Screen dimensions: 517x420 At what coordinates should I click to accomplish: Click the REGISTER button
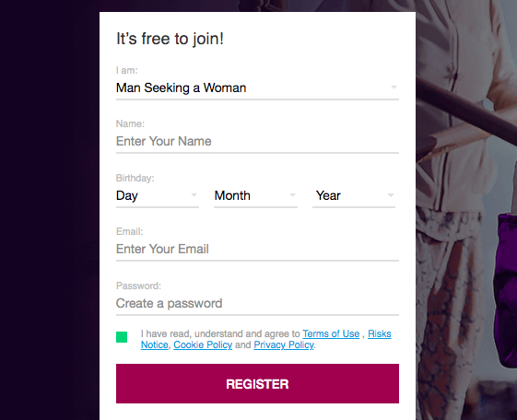pos(257,384)
